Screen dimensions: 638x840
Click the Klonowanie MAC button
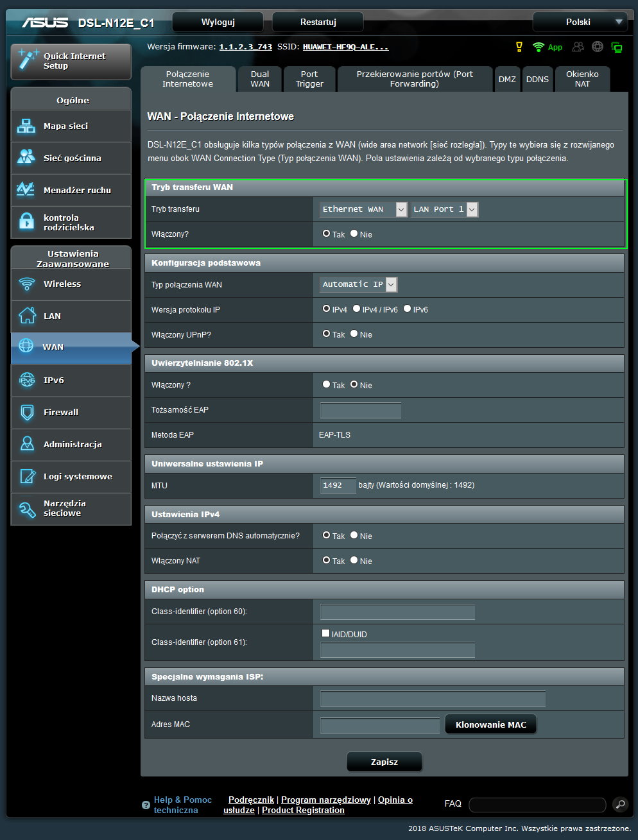(491, 724)
